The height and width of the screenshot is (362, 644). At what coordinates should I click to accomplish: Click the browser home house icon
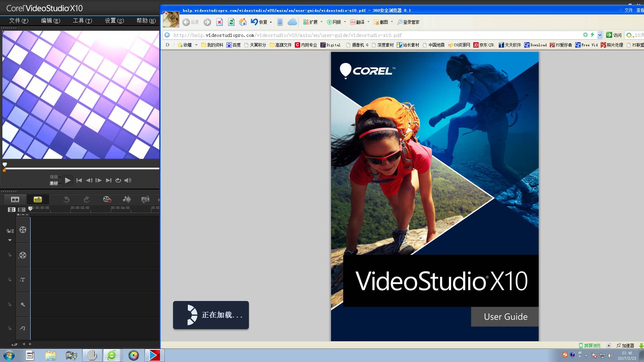pos(243,22)
